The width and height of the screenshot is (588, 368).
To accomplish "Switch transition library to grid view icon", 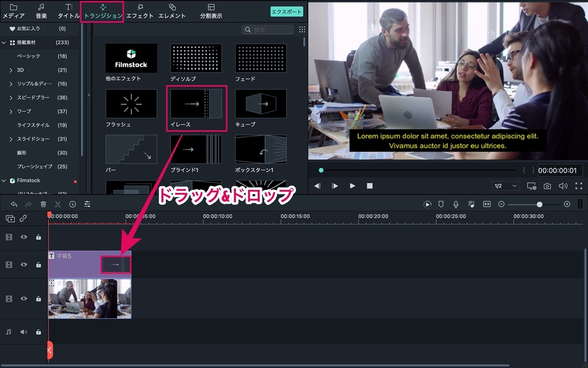I will tap(302, 29).
